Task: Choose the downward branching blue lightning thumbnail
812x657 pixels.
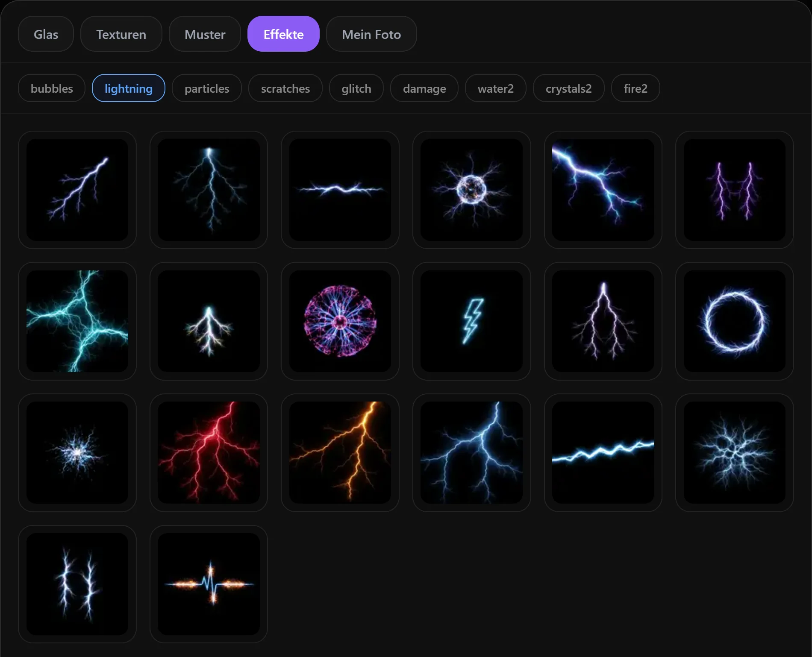Action: (x=209, y=190)
